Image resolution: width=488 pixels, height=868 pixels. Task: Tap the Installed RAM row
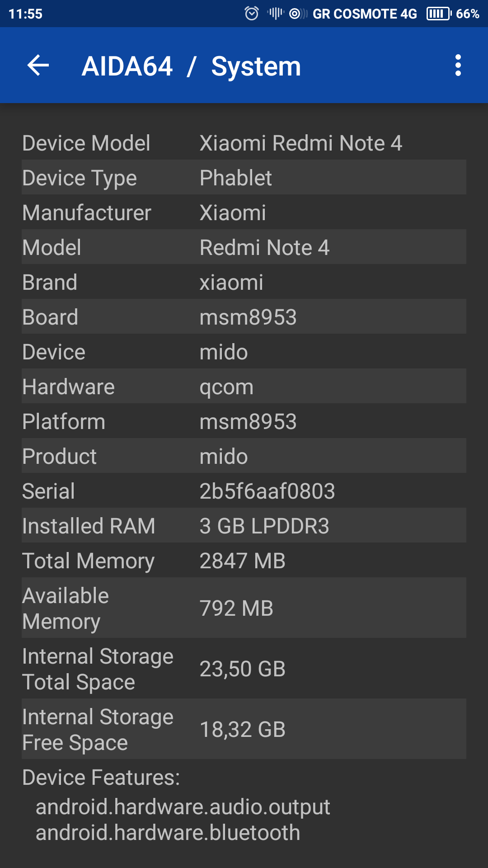click(244, 526)
